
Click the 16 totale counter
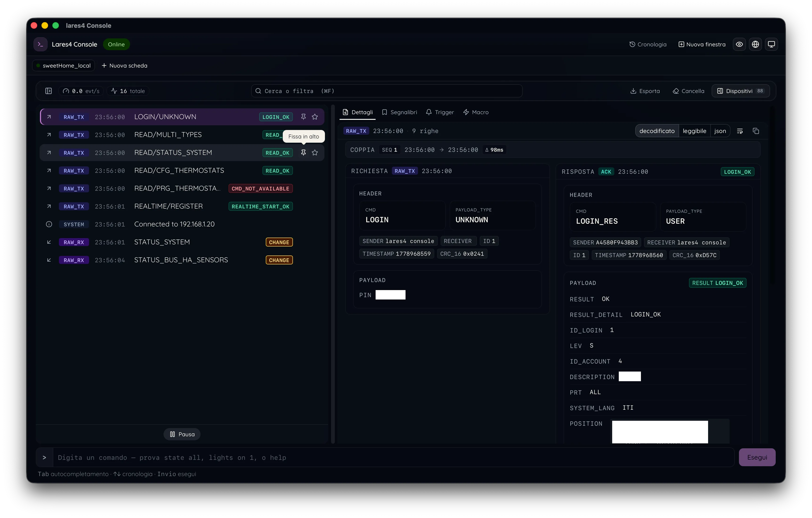pos(128,91)
